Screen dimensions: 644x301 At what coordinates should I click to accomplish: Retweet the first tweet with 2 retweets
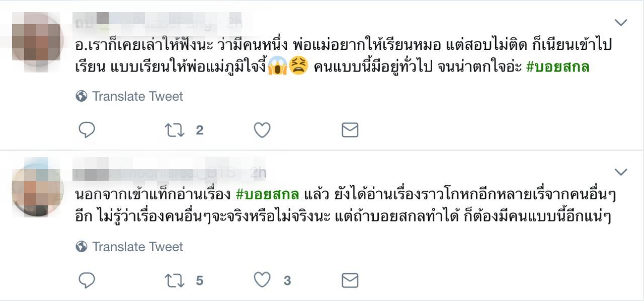click(175, 130)
